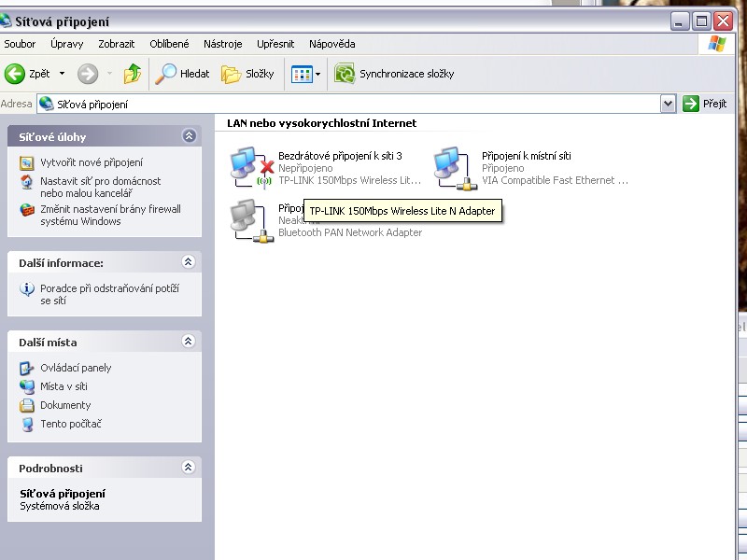Select the Připojení k místní síti icon
Viewport: 747px width, 560px height.
click(x=456, y=168)
